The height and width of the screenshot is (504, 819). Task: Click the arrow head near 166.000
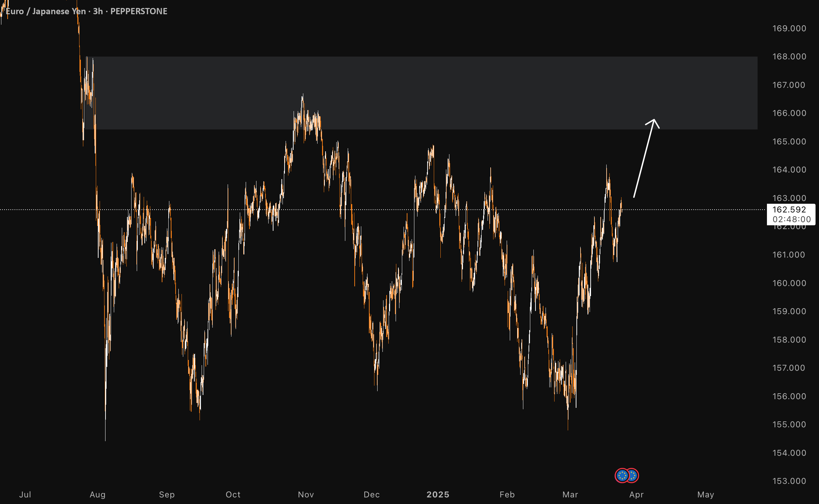point(653,123)
